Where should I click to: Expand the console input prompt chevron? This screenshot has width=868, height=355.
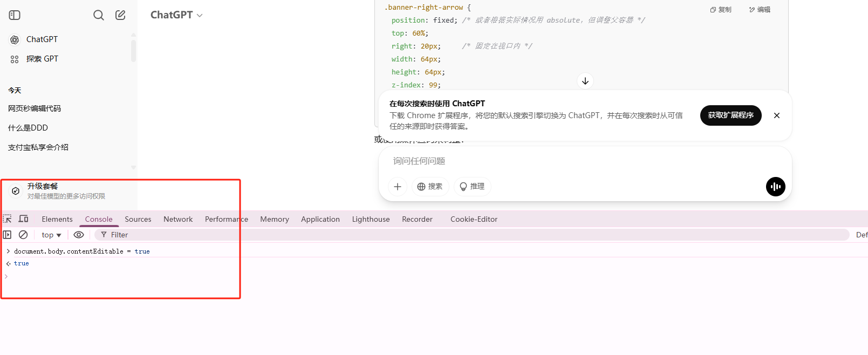6,276
